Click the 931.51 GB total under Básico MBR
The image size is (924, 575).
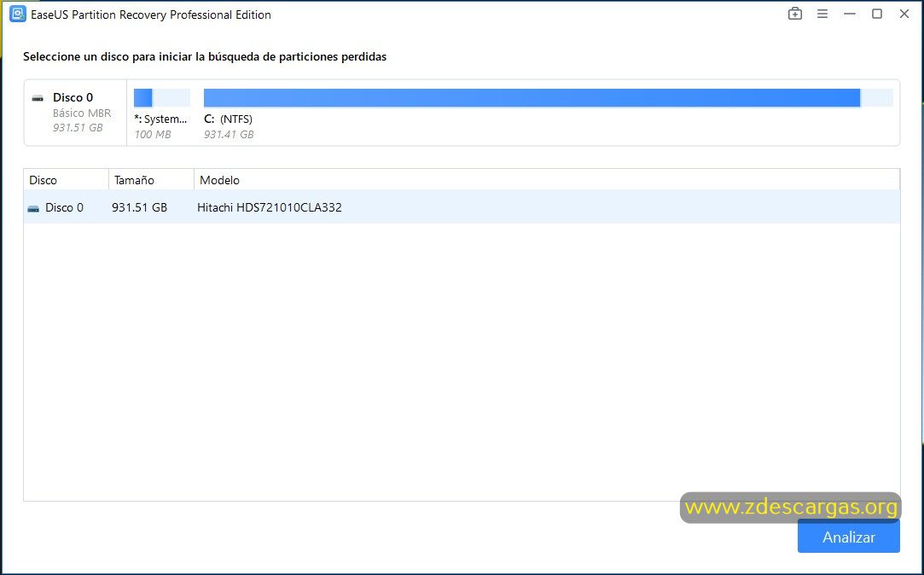pos(78,127)
